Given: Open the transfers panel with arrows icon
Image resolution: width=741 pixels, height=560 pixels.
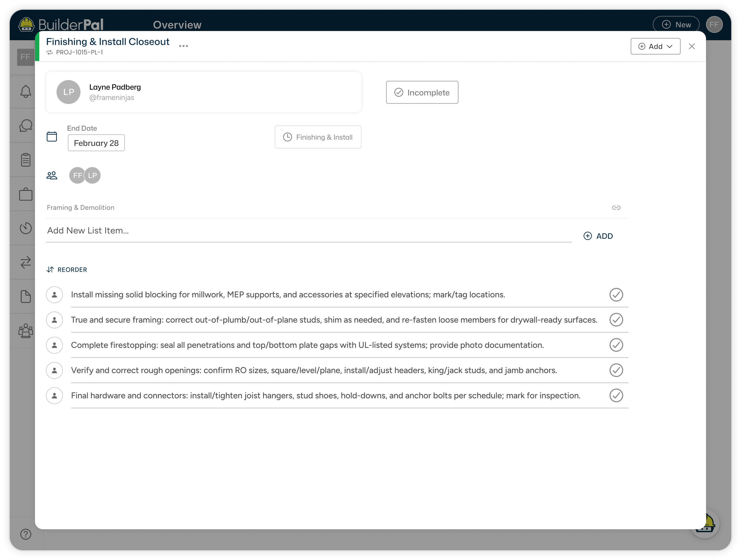Looking at the screenshot, I should (x=26, y=262).
